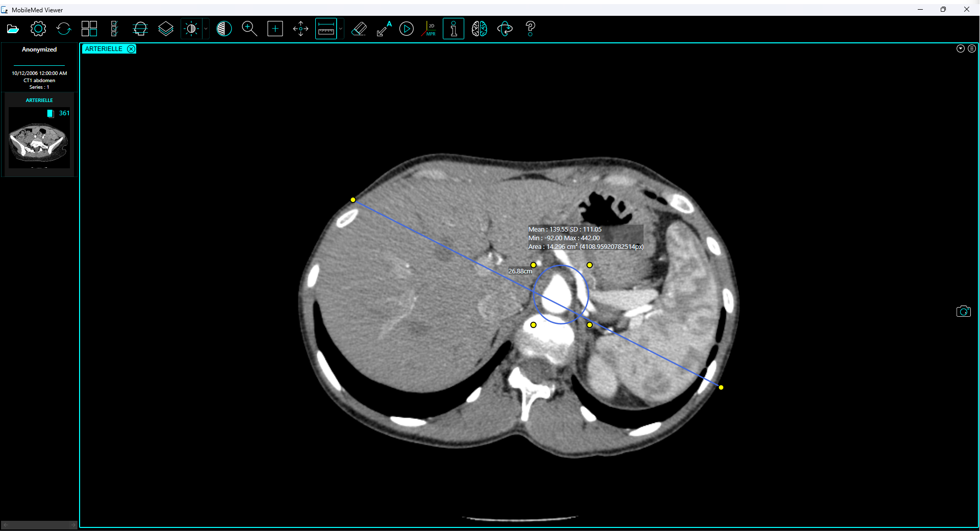Open the windowing presets dropdown
The width and height of the screenshot is (980, 531).
[x=205, y=29]
